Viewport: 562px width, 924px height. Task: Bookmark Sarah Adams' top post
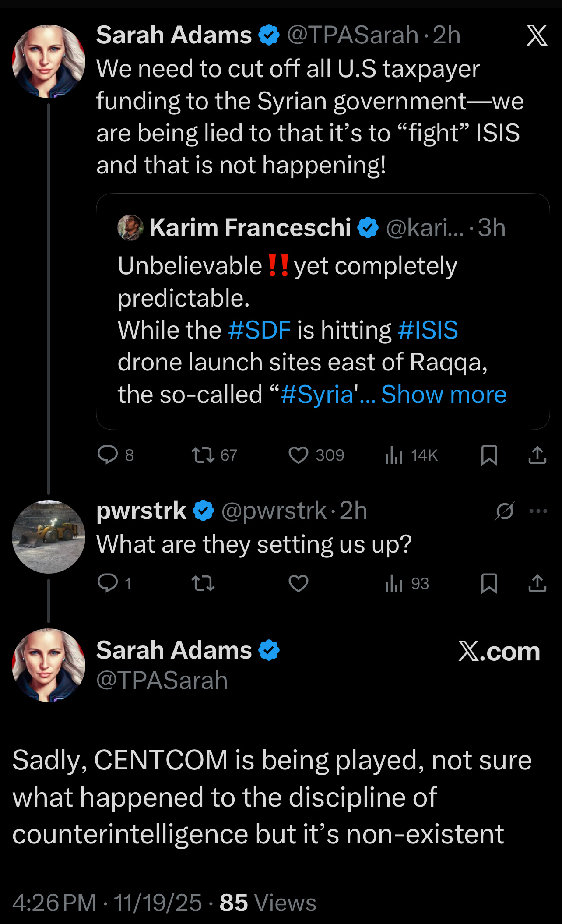coord(489,455)
